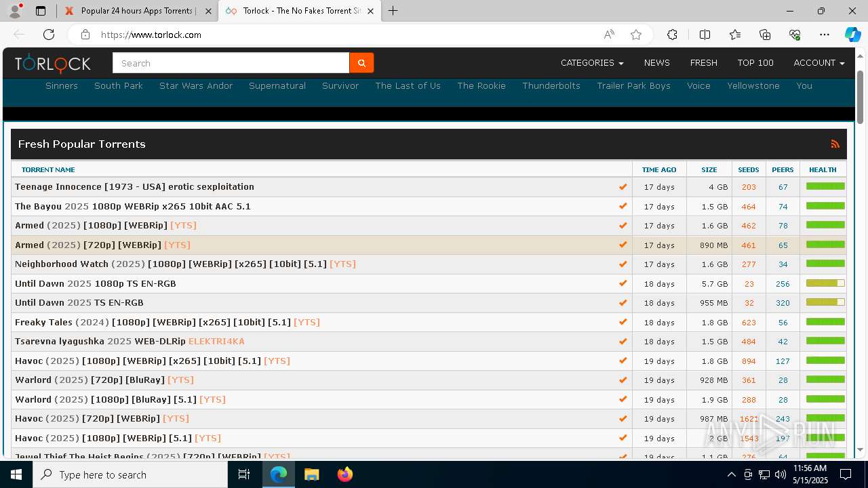
Task: Click the Thunderbolts link
Action: [551, 86]
